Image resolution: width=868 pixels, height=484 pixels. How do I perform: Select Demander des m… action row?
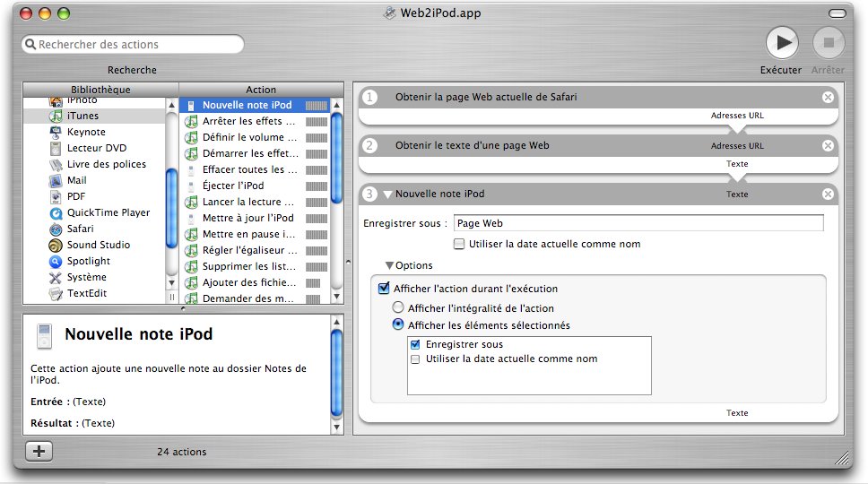(256, 298)
